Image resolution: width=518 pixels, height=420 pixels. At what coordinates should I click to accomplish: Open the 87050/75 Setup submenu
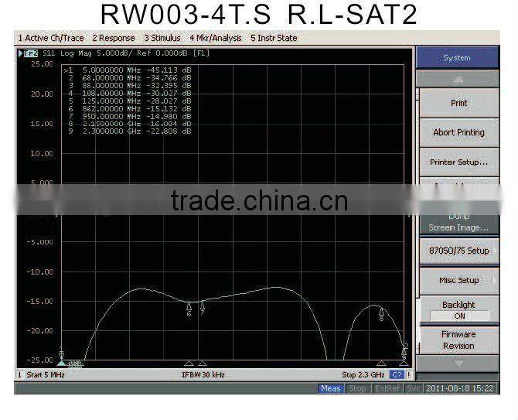459,251
